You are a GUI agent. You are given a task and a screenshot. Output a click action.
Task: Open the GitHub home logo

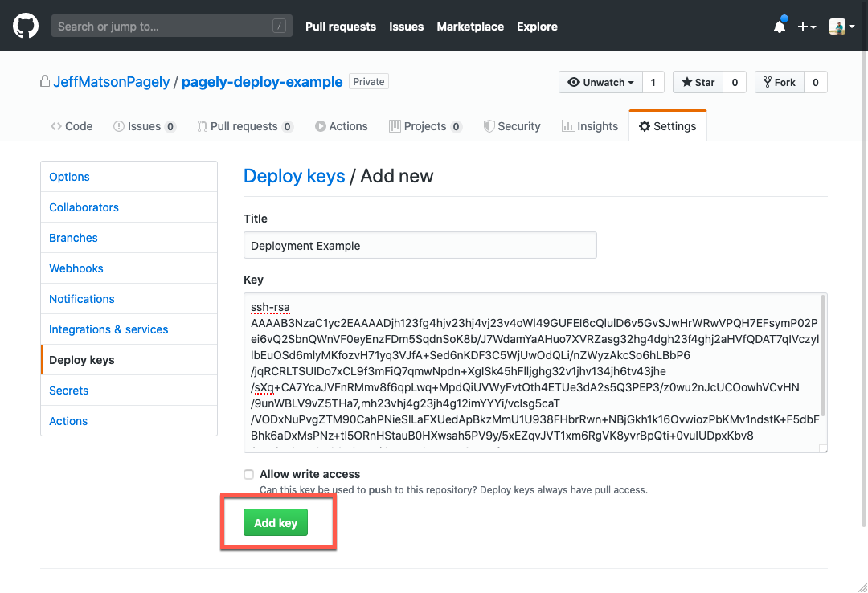pos(26,26)
